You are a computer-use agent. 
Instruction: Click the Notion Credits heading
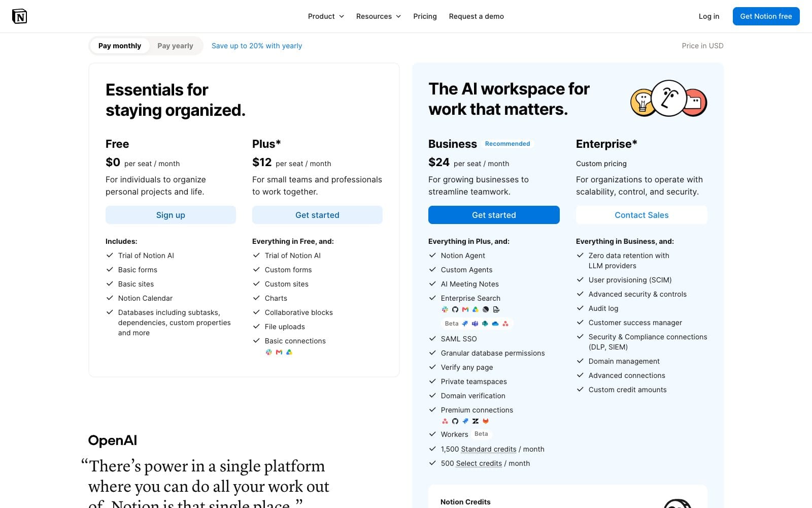point(465,502)
